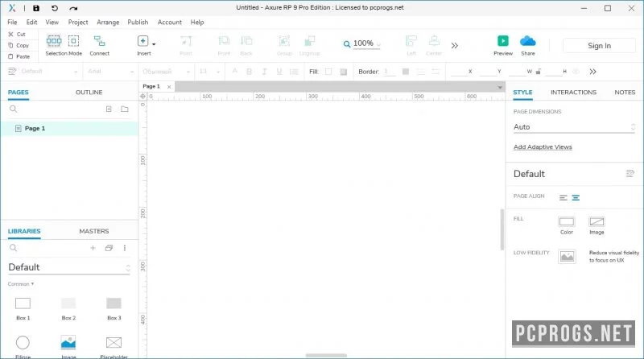Screen dimensions: 644x359
Task: Click the Sign In button
Action: pos(599,46)
